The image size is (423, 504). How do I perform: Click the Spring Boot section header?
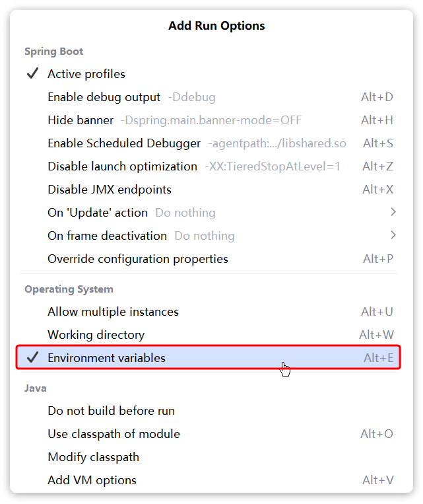click(53, 52)
